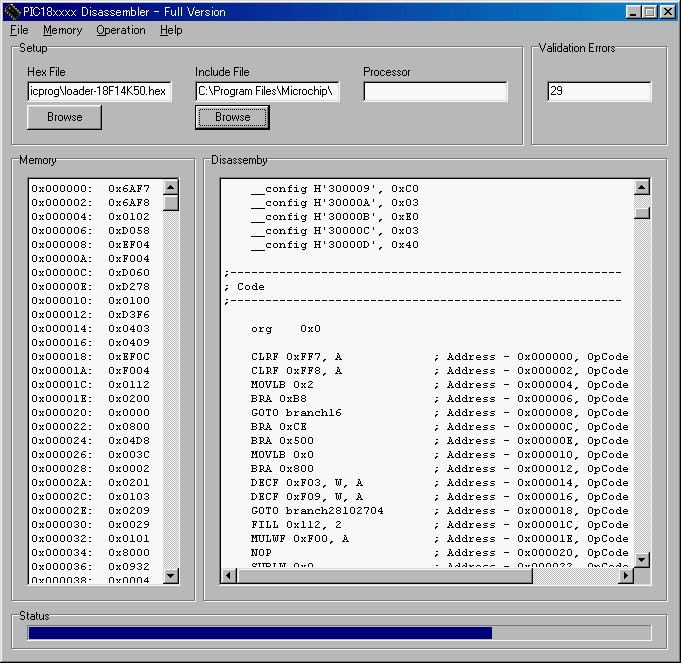Select memory row 0x000010: 0x0100
This screenshot has height=663, width=681.
[90, 300]
